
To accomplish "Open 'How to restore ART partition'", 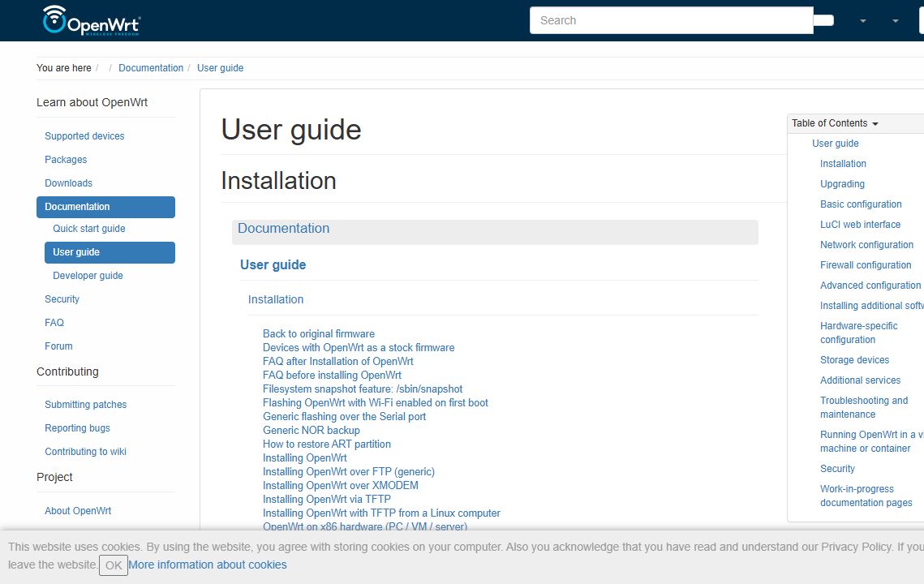I will tap(326, 444).
